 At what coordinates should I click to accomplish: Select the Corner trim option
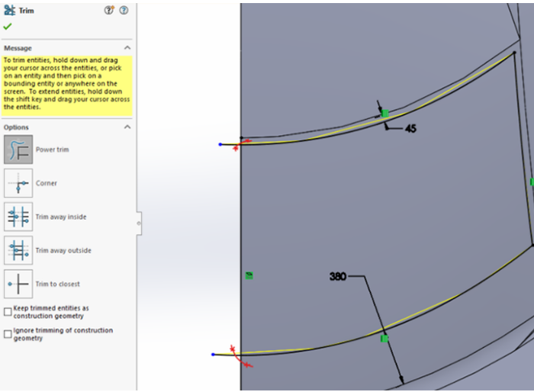click(18, 183)
